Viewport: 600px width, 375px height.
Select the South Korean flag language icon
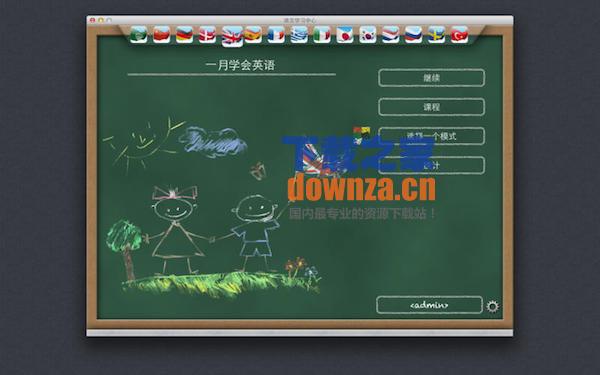[368, 34]
